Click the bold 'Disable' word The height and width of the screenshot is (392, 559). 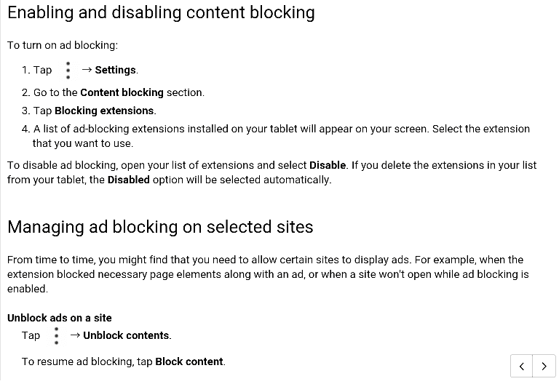point(328,165)
